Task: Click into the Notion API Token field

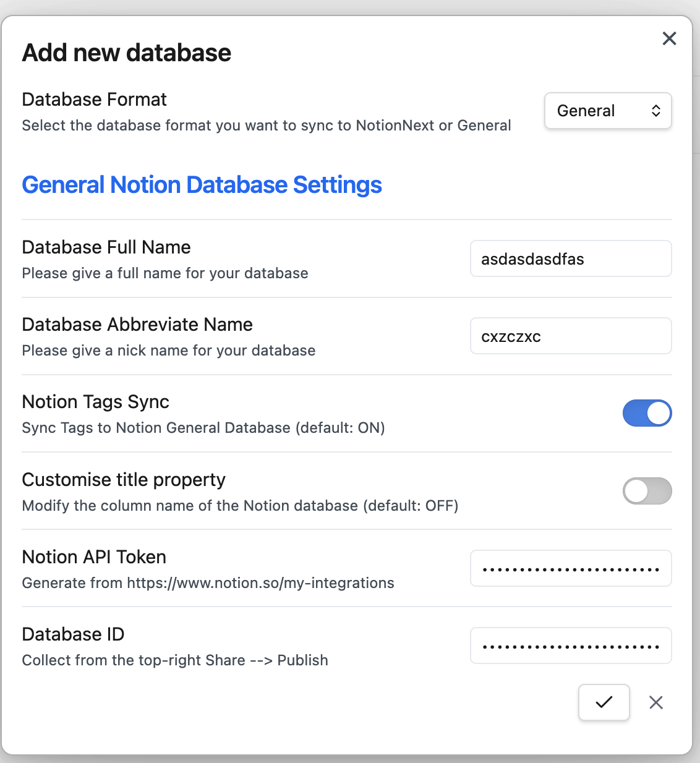Action: pos(570,568)
